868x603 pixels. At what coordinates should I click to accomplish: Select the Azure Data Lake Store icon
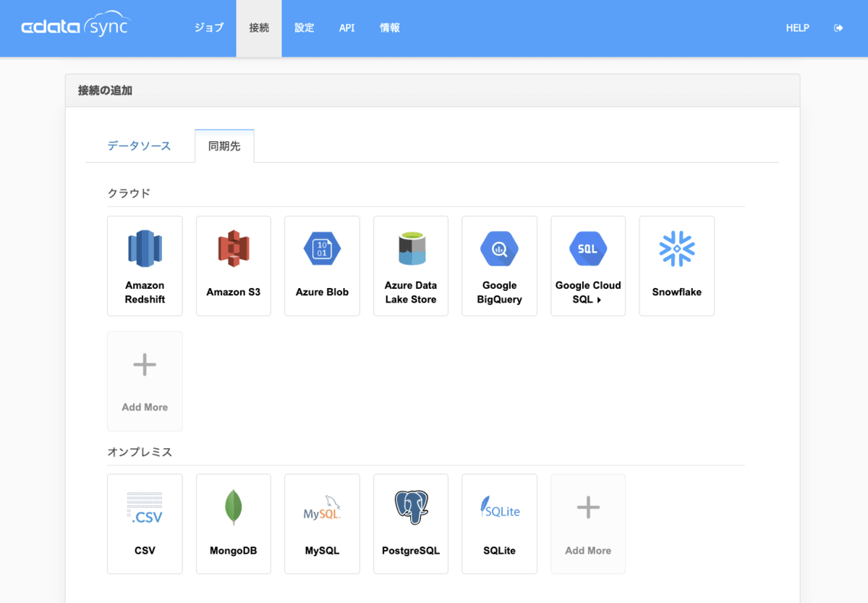click(x=411, y=249)
